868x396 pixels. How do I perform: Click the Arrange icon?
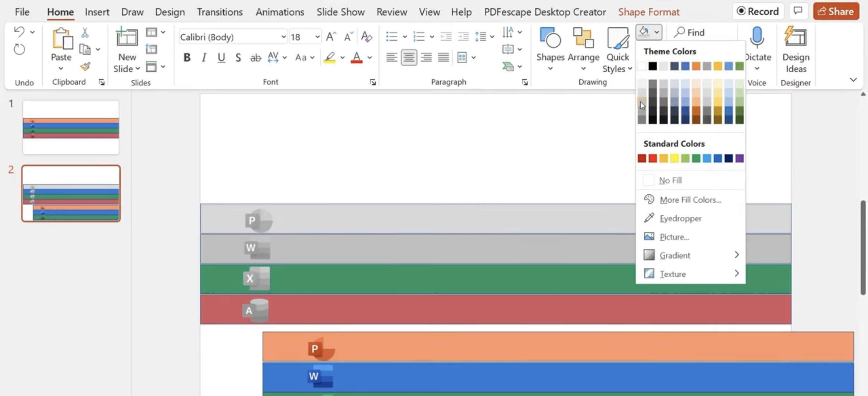tap(583, 38)
